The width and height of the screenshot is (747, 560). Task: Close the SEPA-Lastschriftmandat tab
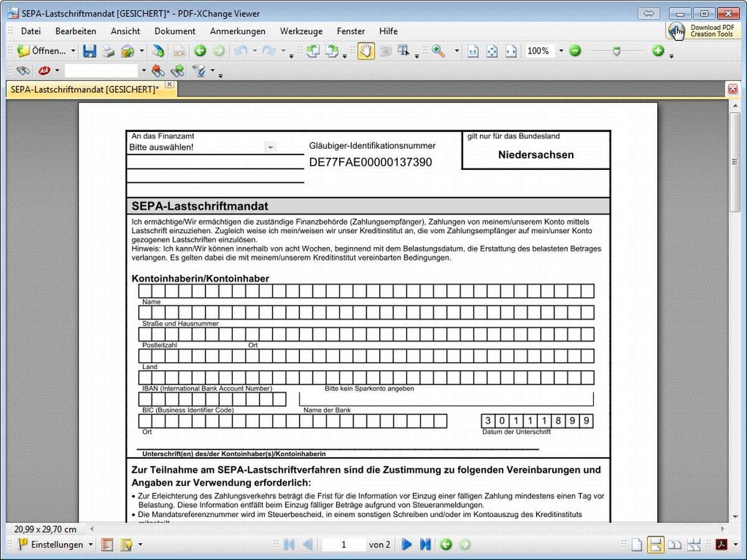tap(169, 84)
